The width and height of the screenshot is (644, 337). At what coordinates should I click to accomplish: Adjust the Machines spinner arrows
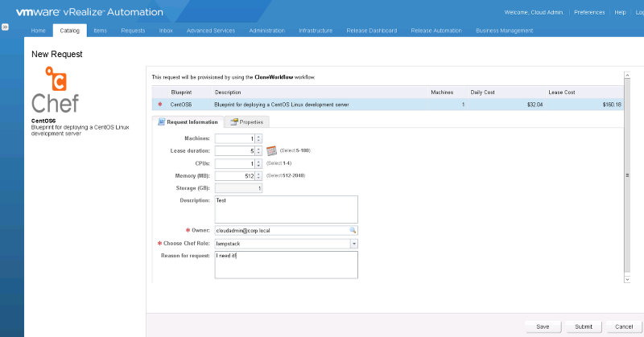click(x=258, y=138)
